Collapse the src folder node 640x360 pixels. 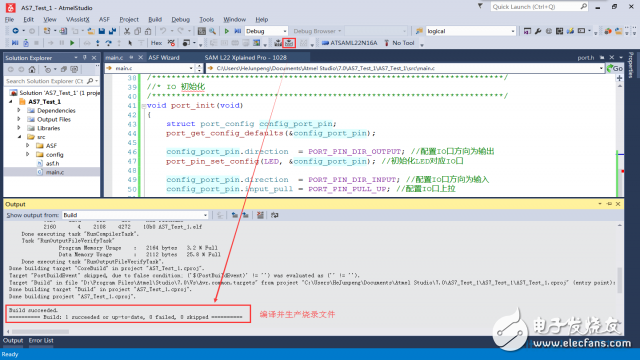[19, 137]
